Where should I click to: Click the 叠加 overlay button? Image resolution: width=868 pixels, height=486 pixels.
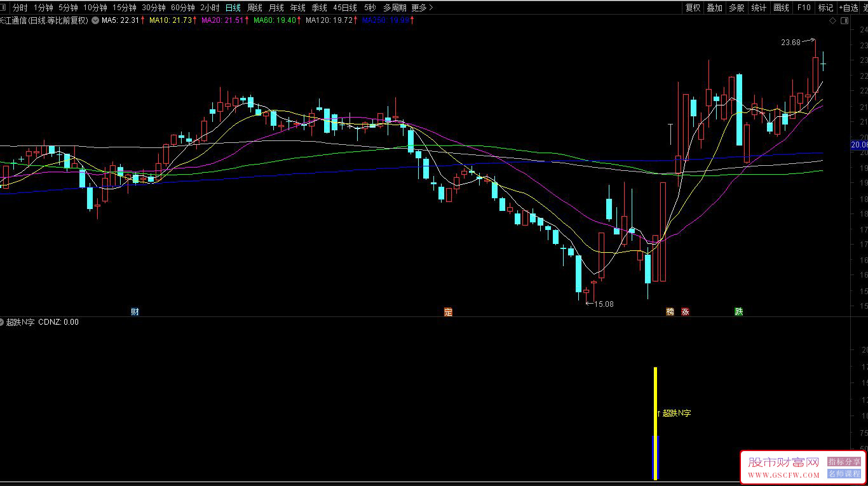coord(714,8)
